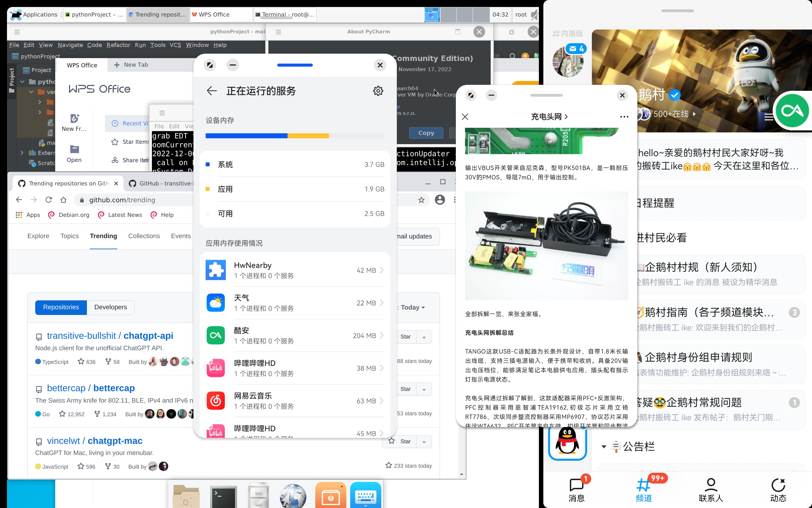Image resolution: width=812 pixels, height=508 pixels.
Task: Go to Chrome home page icon
Action: point(63,200)
